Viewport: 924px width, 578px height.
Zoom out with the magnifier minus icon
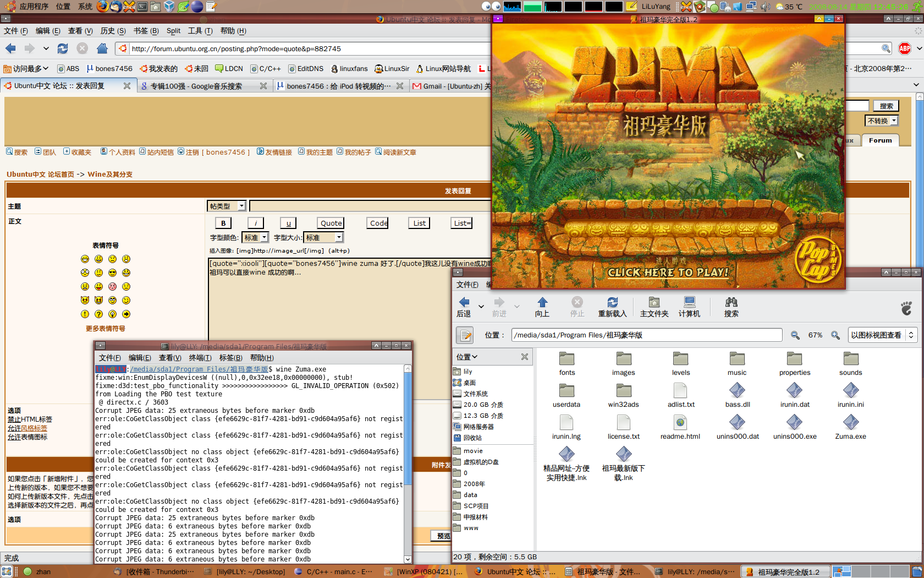click(795, 335)
